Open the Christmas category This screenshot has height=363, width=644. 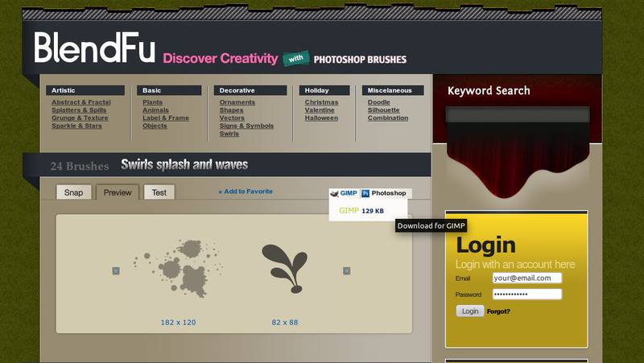(321, 102)
